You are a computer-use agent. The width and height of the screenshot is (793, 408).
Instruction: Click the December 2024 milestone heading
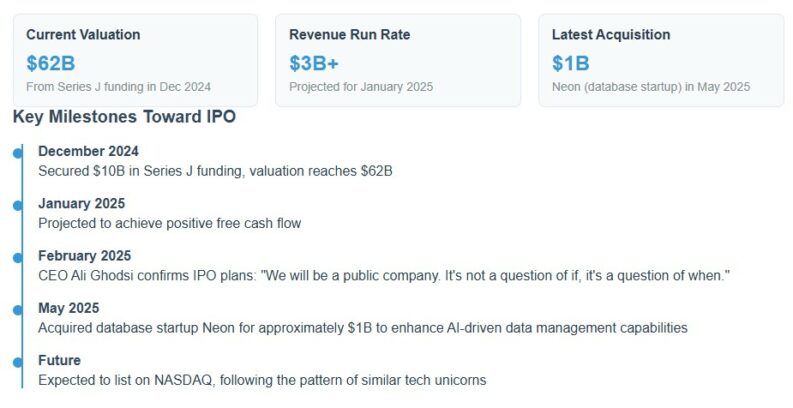(88, 151)
